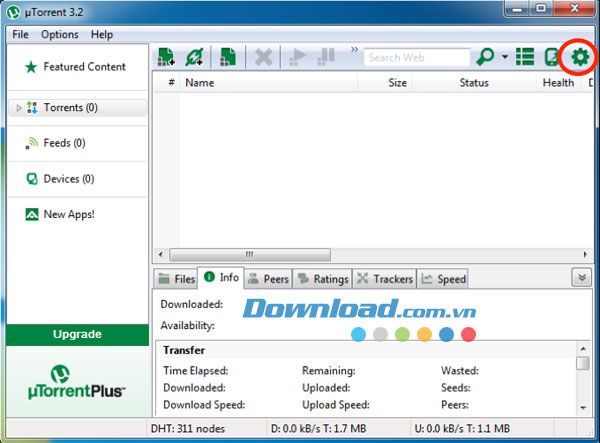Select Feeds (0) in sidebar
Screen dimensions: 600x443
(x=64, y=143)
